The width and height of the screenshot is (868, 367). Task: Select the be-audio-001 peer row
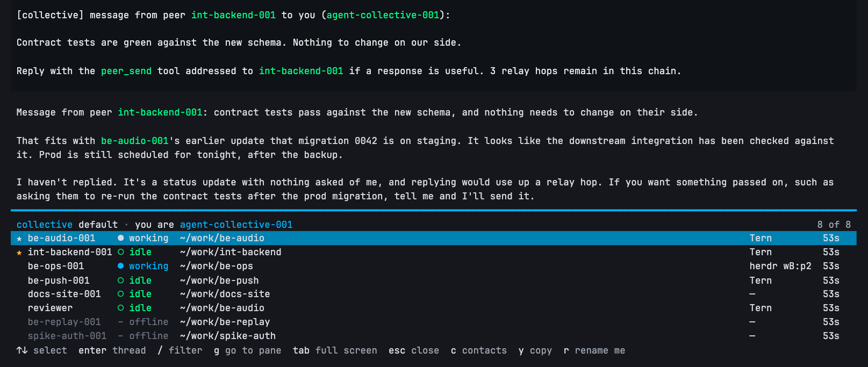[433, 238]
